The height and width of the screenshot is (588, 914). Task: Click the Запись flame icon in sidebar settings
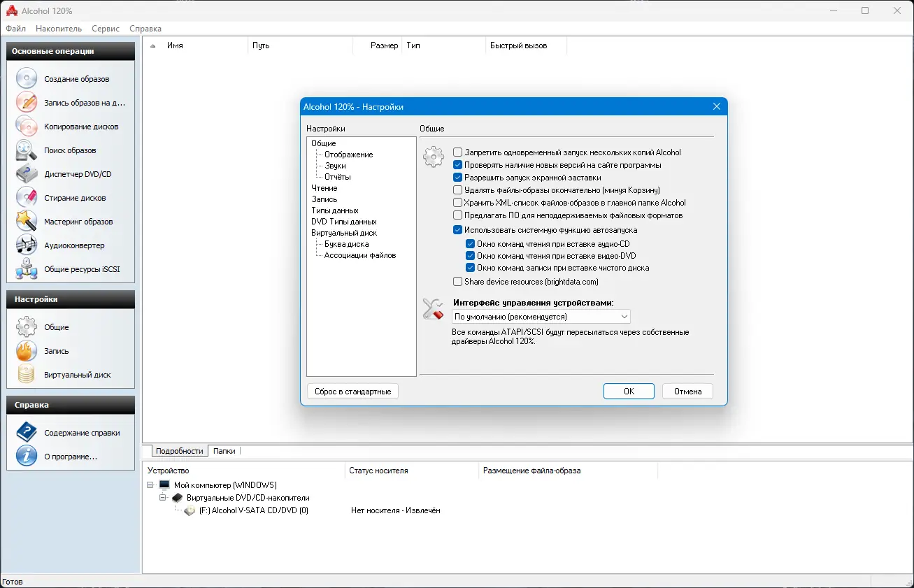(x=27, y=350)
